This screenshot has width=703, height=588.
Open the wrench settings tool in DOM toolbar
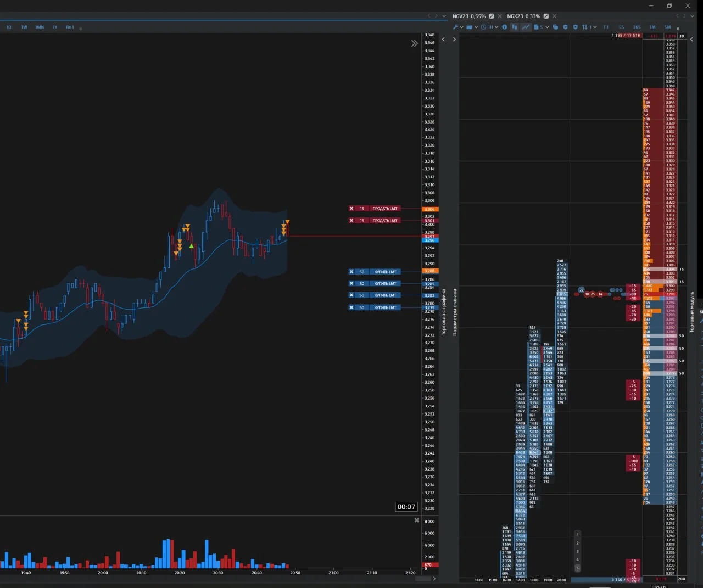[x=455, y=27]
